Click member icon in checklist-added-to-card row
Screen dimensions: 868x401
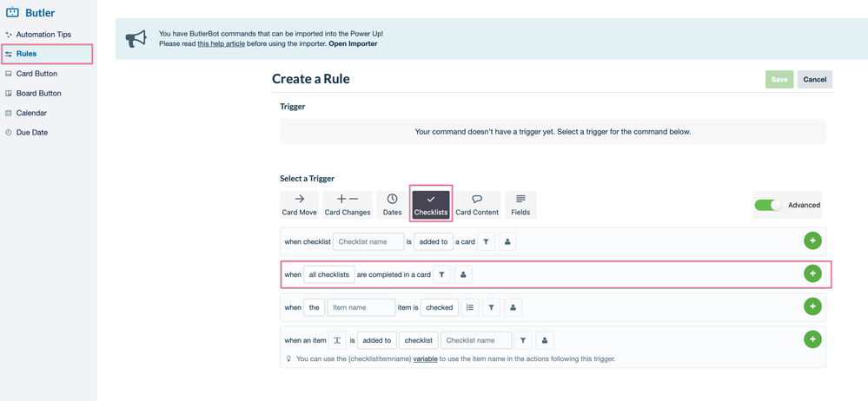click(x=507, y=241)
